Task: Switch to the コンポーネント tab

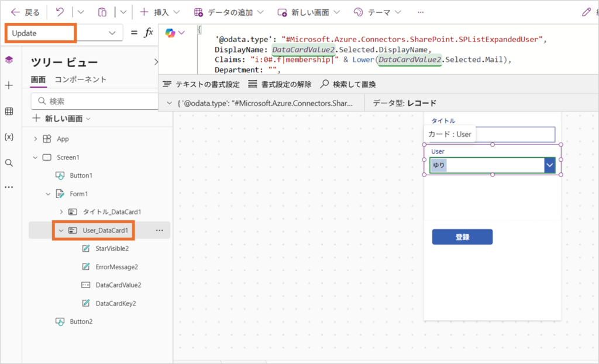Action: coord(81,79)
